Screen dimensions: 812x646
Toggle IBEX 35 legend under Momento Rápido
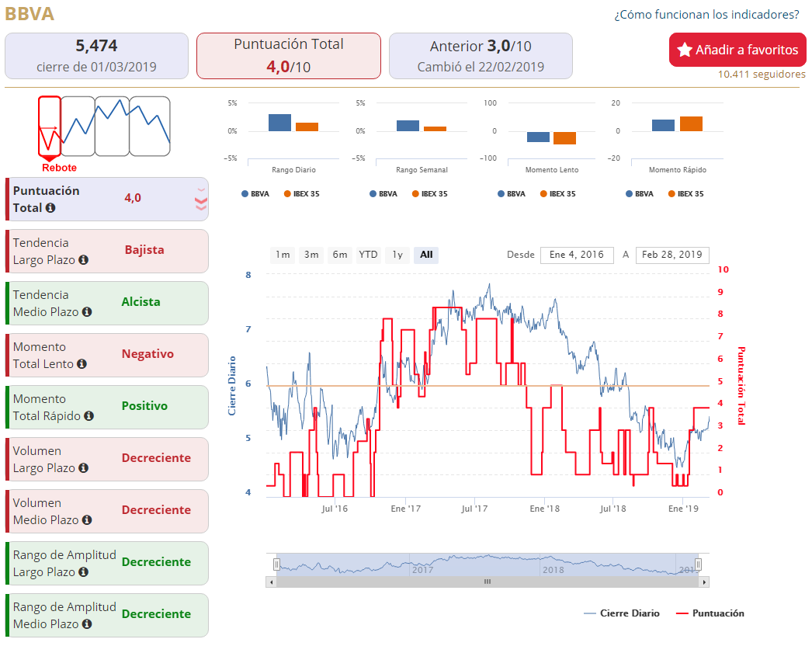tap(685, 194)
